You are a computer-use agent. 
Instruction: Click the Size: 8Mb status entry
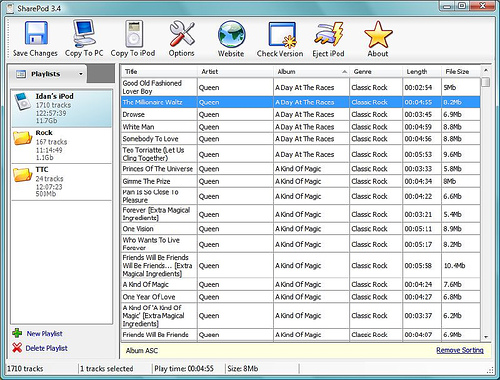[243, 369]
